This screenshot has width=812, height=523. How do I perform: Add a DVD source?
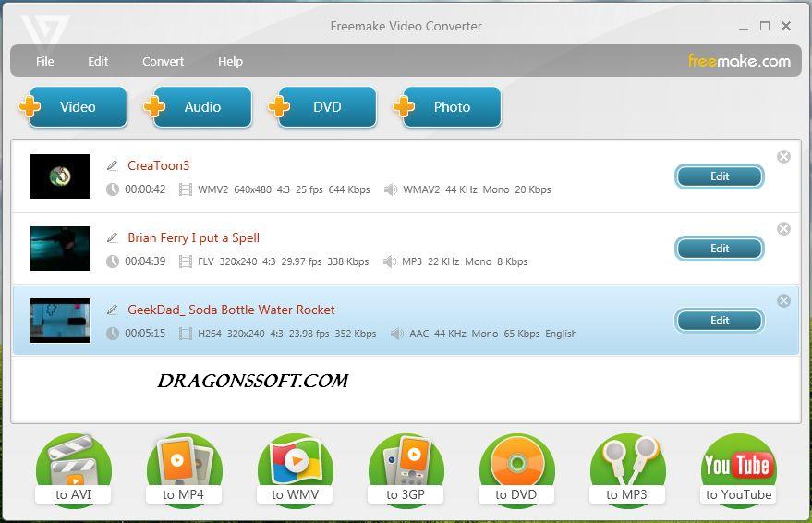tap(323, 107)
